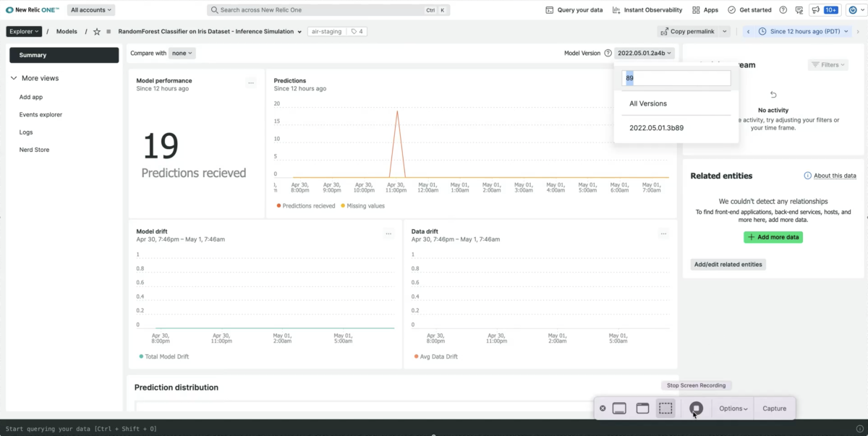Open the screen capture Options menu
Screen dimensions: 868x436
[x=733, y=409]
